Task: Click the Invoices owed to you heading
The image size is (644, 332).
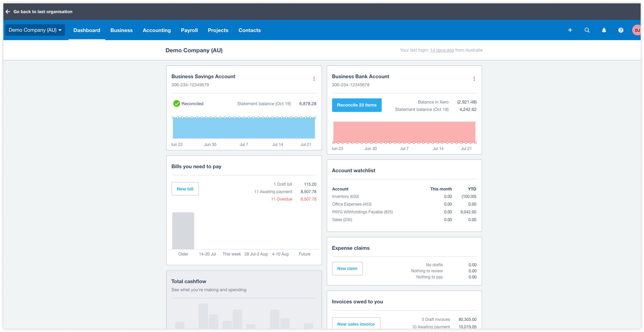Action: (x=357, y=302)
